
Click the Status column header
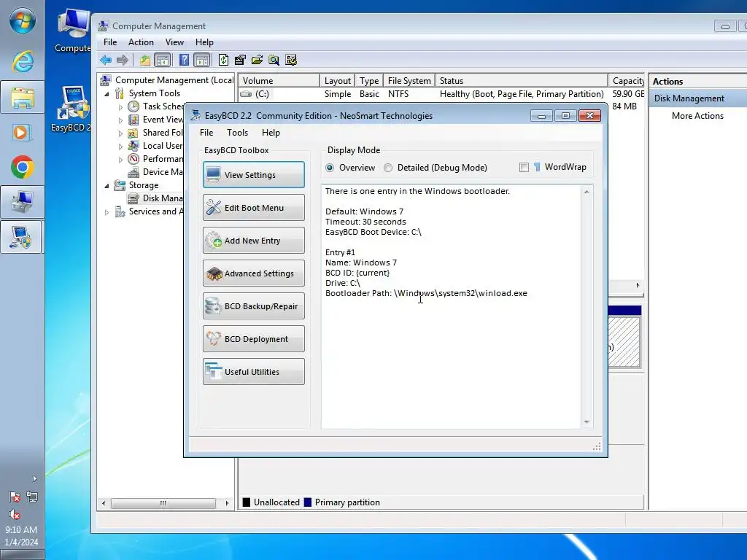(521, 80)
